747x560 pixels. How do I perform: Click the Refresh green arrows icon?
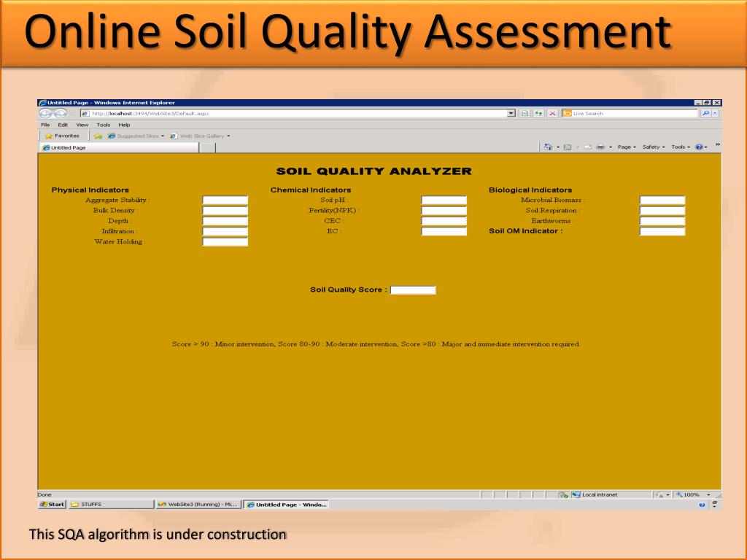[x=538, y=113]
